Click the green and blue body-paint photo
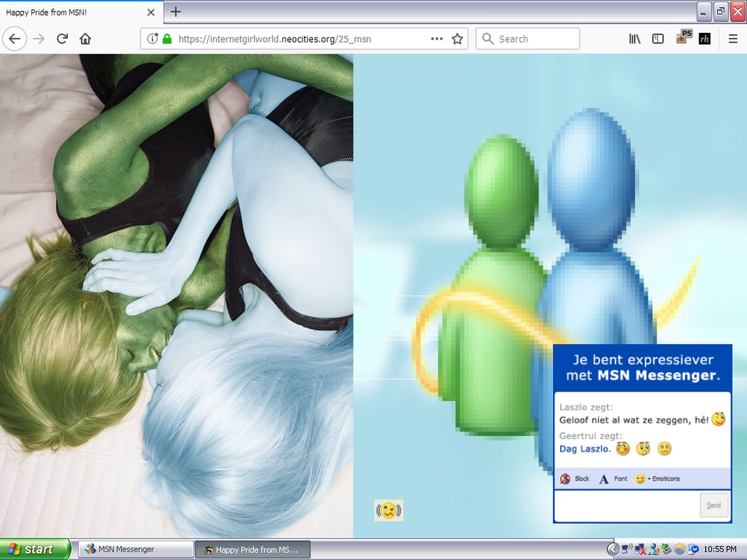This screenshot has height=560, width=747. pyautogui.click(x=176, y=295)
